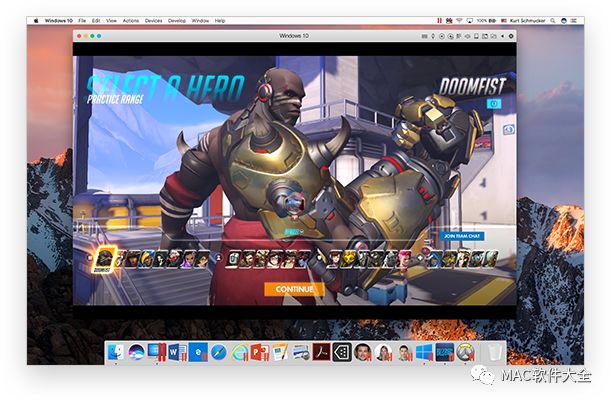This screenshot has height=402, width=611.
Task: Open the Windows 10 logo icon in Dock
Action: (x=424, y=352)
